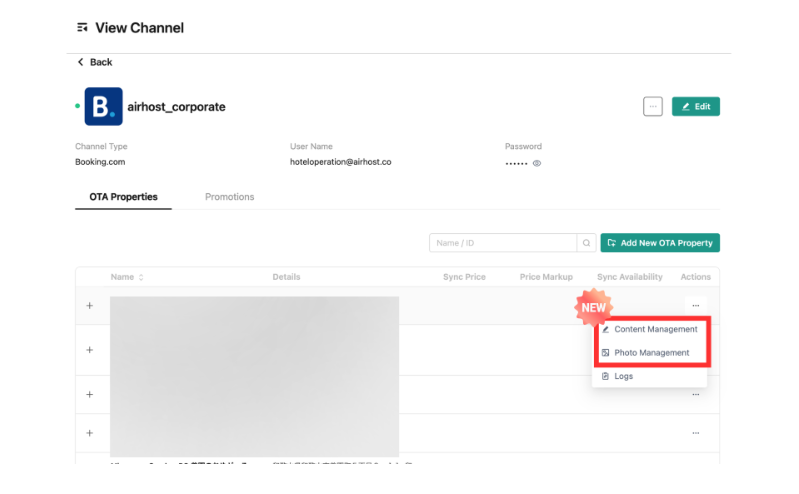Choose Content Management from the actions menu
The image size is (799, 494).
coord(650,329)
